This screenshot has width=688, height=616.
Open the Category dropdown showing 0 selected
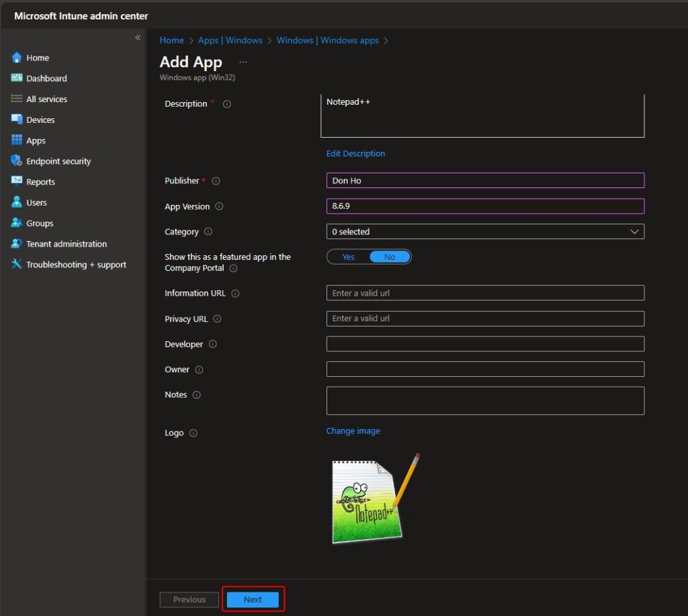[485, 232]
